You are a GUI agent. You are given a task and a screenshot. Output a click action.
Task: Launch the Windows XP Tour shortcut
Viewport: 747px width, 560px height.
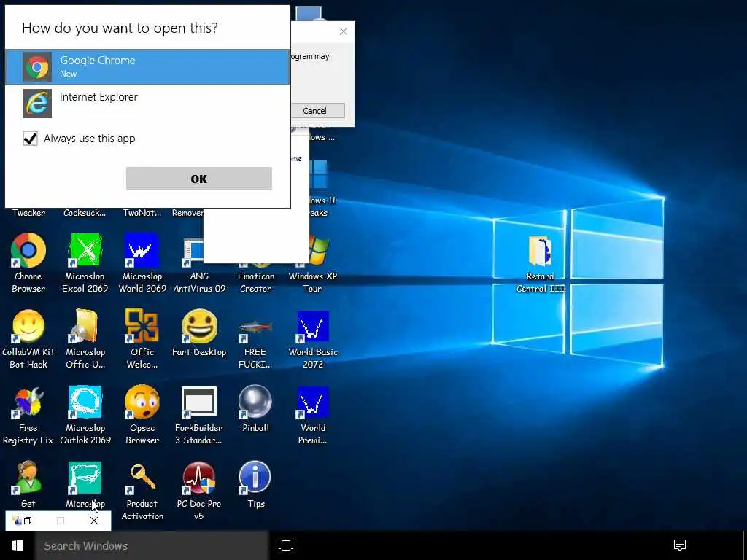[x=313, y=262]
